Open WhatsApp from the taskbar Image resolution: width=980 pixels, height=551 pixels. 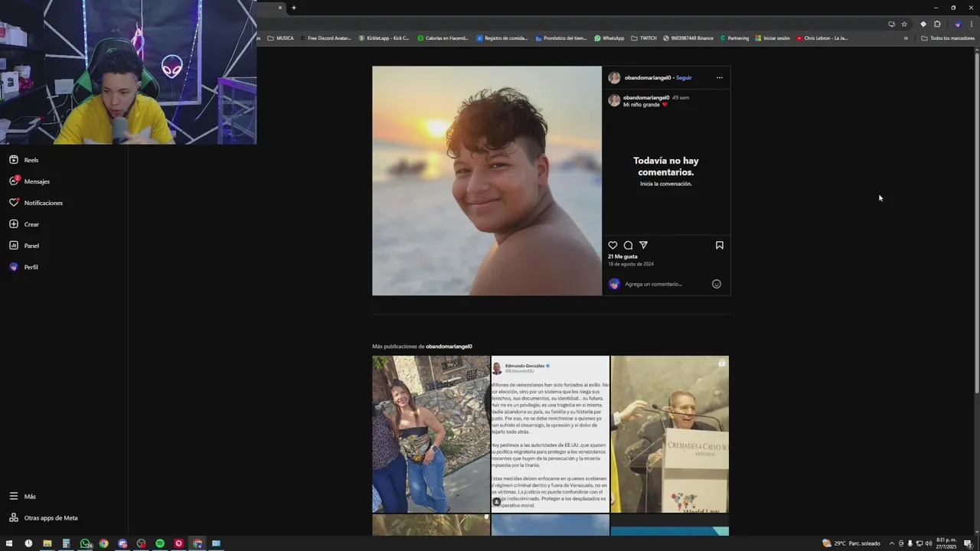point(85,543)
